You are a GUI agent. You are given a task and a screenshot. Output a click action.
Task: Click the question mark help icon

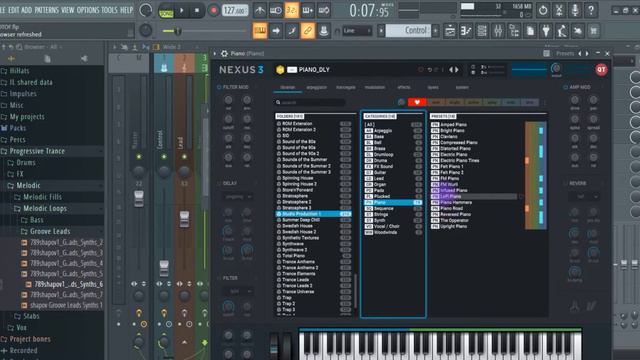pyautogui.click(x=591, y=10)
